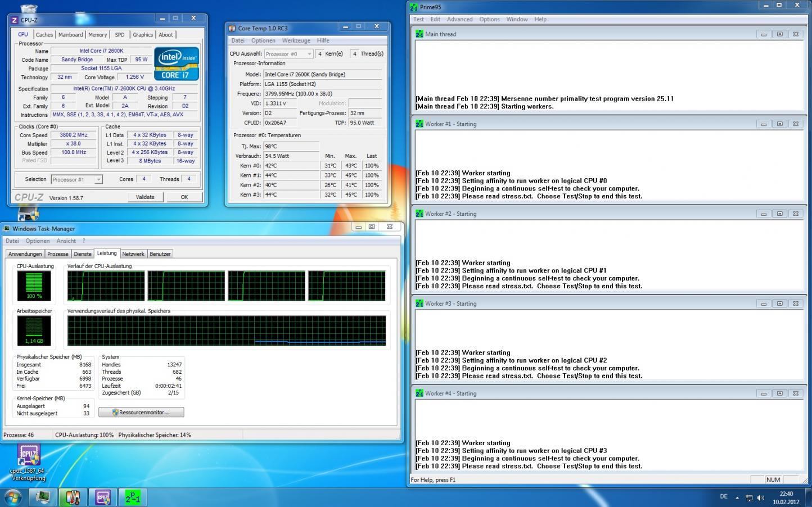This screenshot has width=812, height=507.
Task: Switch to the Memory tab in CPU-Z
Action: point(97,35)
